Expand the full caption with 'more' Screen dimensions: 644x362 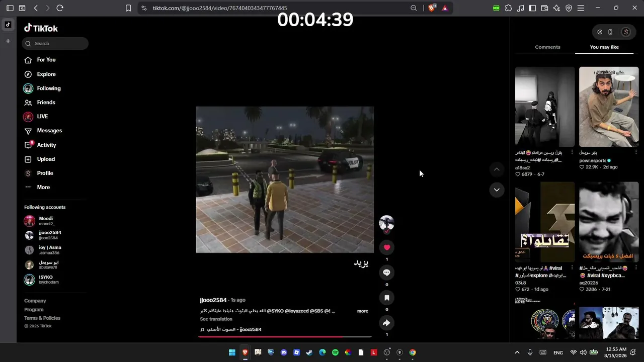[363, 311]
